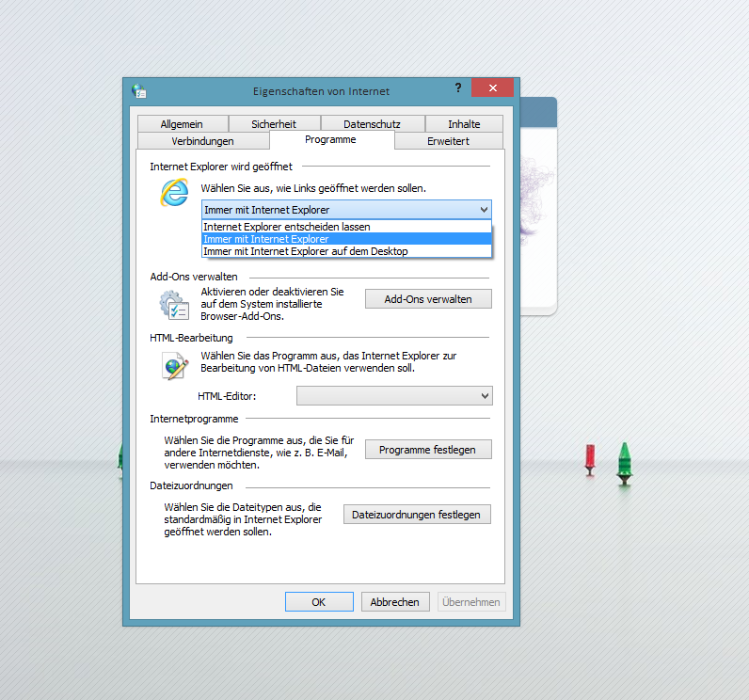Switch to the Allgemein tab
Viewport: 749px width, 700px height.
(182, 124)
